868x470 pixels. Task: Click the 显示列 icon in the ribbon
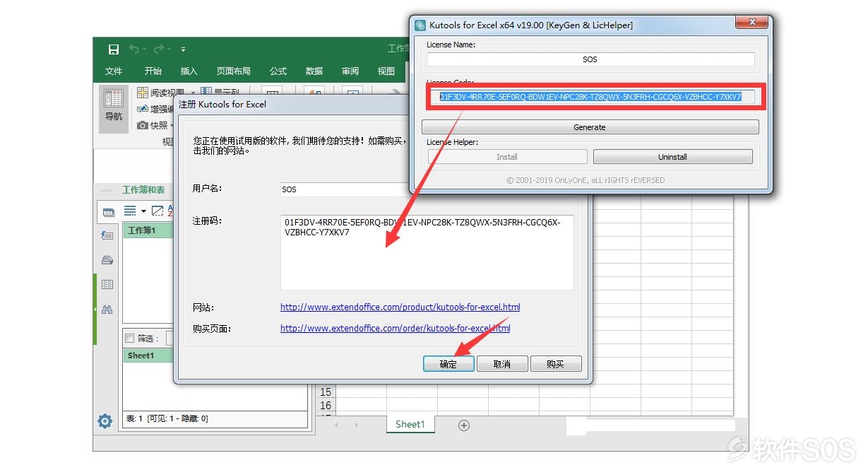point(206,92)
